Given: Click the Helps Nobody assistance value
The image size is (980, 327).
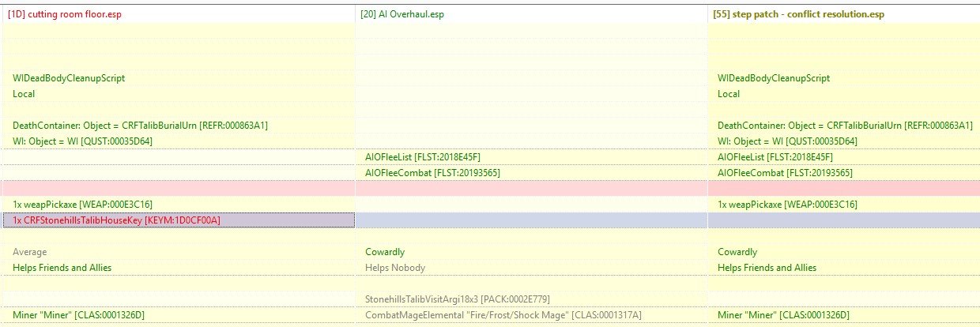Looking at the screenshot, I should [394, 268].
